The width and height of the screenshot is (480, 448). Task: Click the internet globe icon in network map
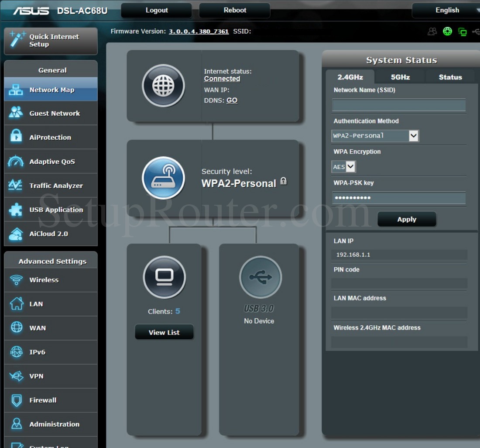(x=163, y=86)
